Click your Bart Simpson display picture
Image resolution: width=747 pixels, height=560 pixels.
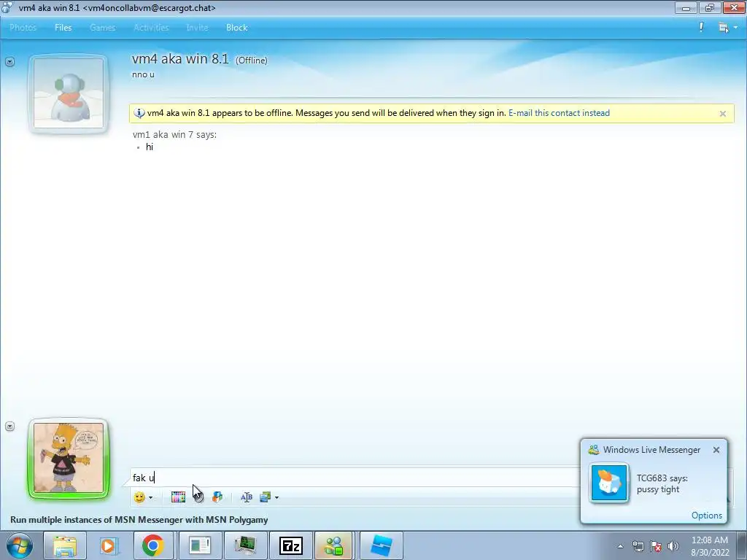coord(69,458)
